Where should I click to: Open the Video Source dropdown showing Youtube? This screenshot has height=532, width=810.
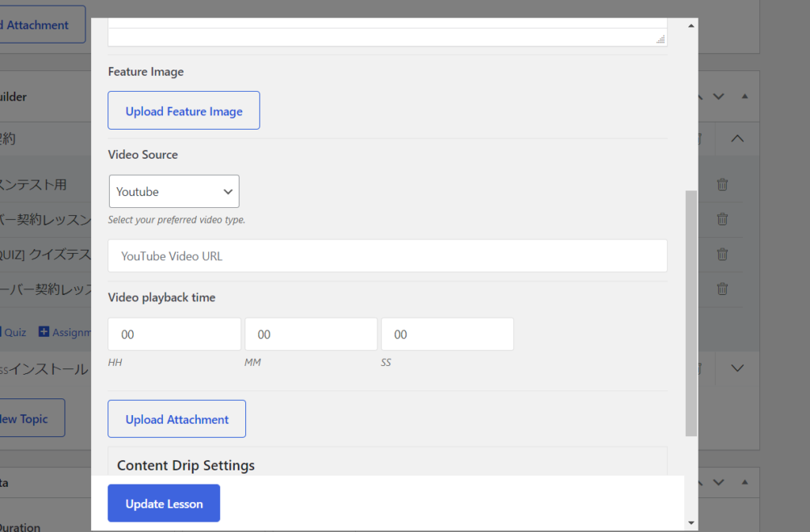[174, 191]
